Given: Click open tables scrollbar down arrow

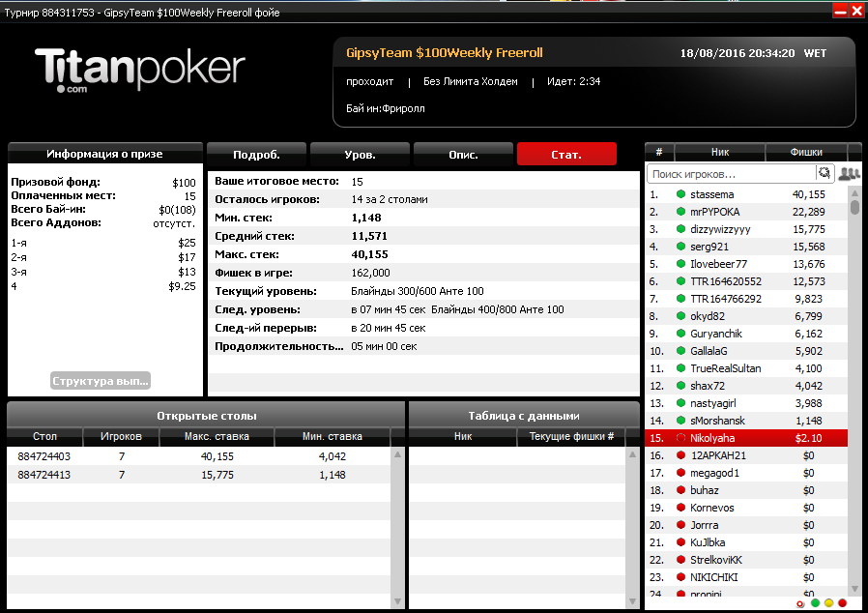Looking at the screenshot, I should (x=397, y=601).
